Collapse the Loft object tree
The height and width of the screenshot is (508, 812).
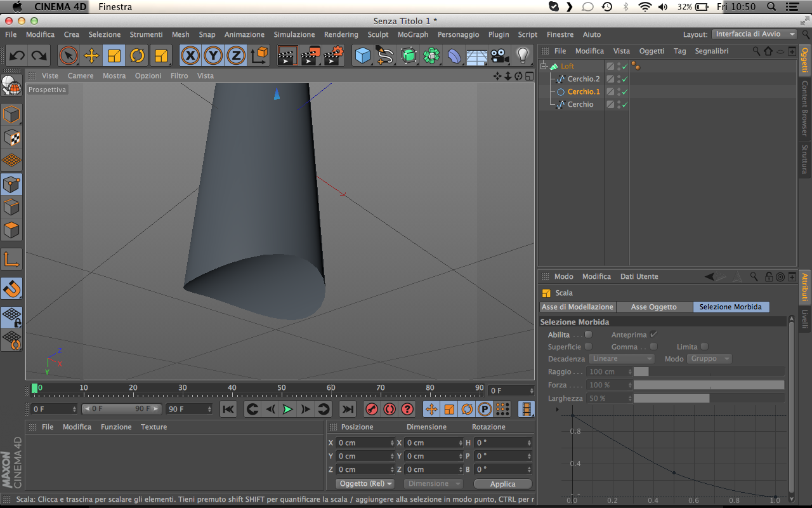(543, 66)
